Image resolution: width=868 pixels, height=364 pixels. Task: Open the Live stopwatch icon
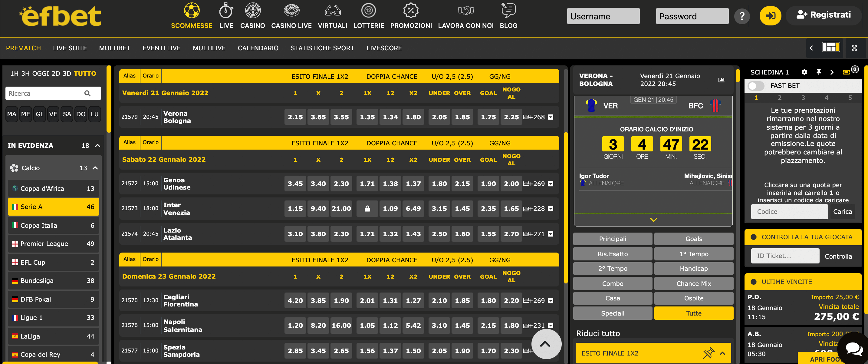tap(226, 11)
